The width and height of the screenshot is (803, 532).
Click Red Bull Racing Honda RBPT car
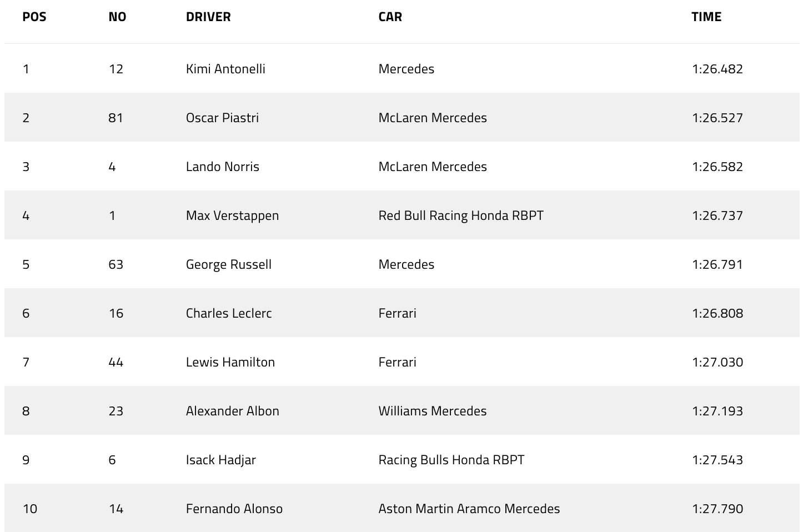[x=461, y=215]
